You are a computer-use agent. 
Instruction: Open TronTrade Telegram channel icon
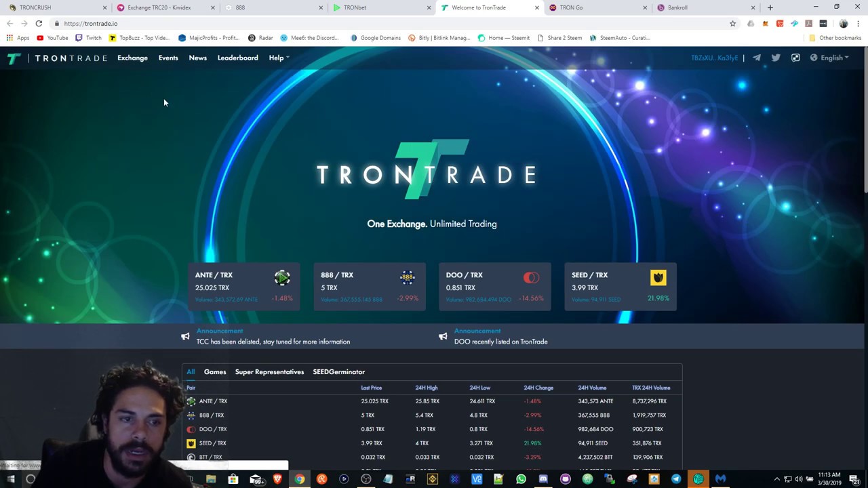tap(757, 58)
